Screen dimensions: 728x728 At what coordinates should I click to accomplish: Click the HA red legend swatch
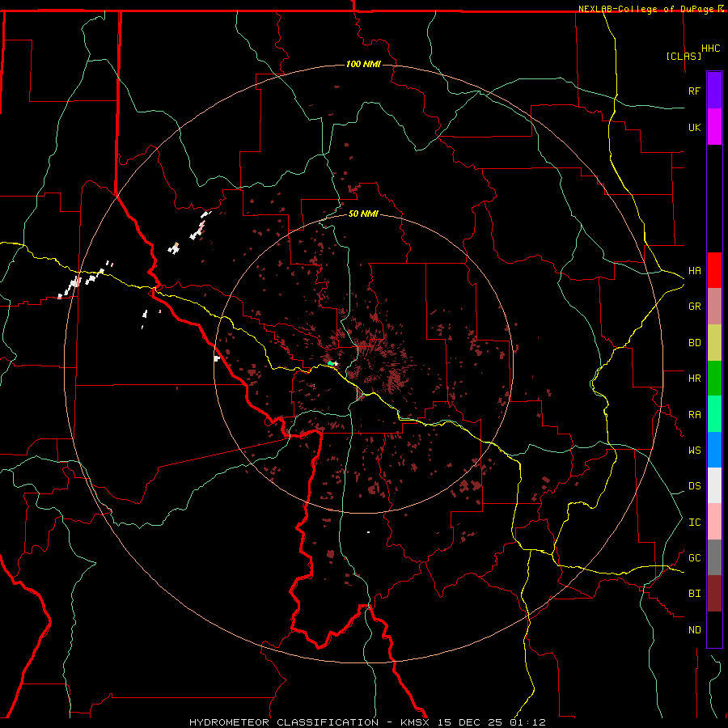(714, 270)
